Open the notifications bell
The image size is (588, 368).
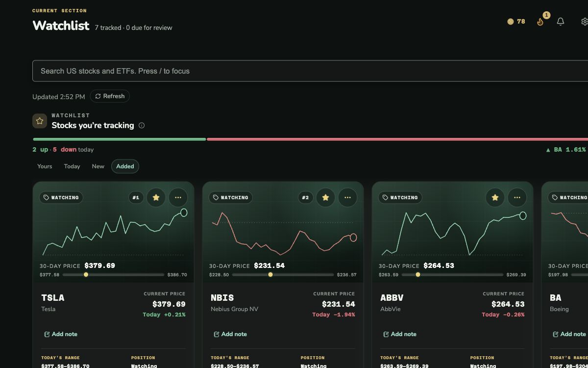click(561, 22)
